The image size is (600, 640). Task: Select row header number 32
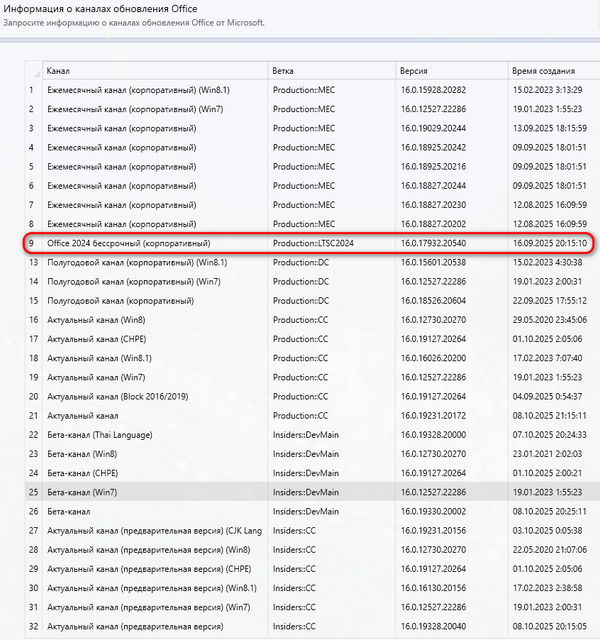click(x=34, y=626)
